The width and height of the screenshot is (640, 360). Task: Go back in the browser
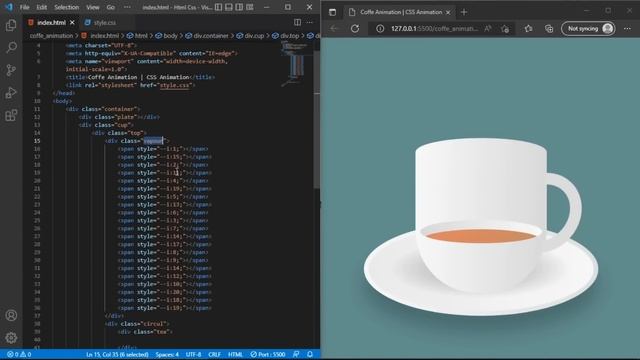pyautogui.click(x=334, y=29)
